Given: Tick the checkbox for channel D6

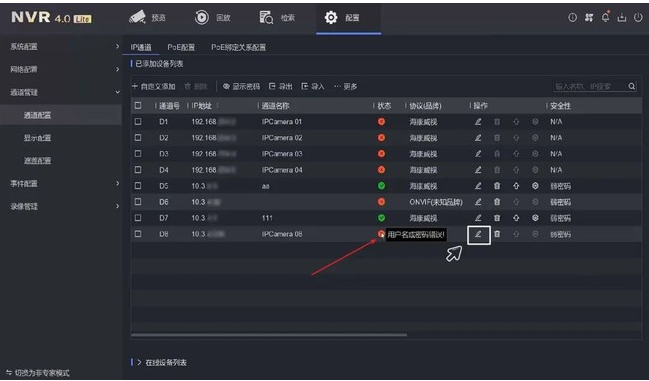Looking at the screenshot, I should (x=138, y=202).
